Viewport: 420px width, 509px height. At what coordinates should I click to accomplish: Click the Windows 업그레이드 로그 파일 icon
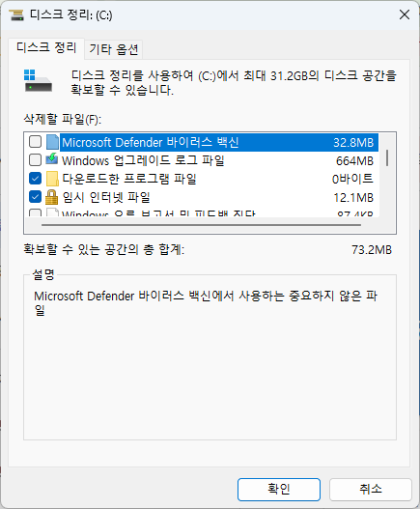click(x=52, y=160)
